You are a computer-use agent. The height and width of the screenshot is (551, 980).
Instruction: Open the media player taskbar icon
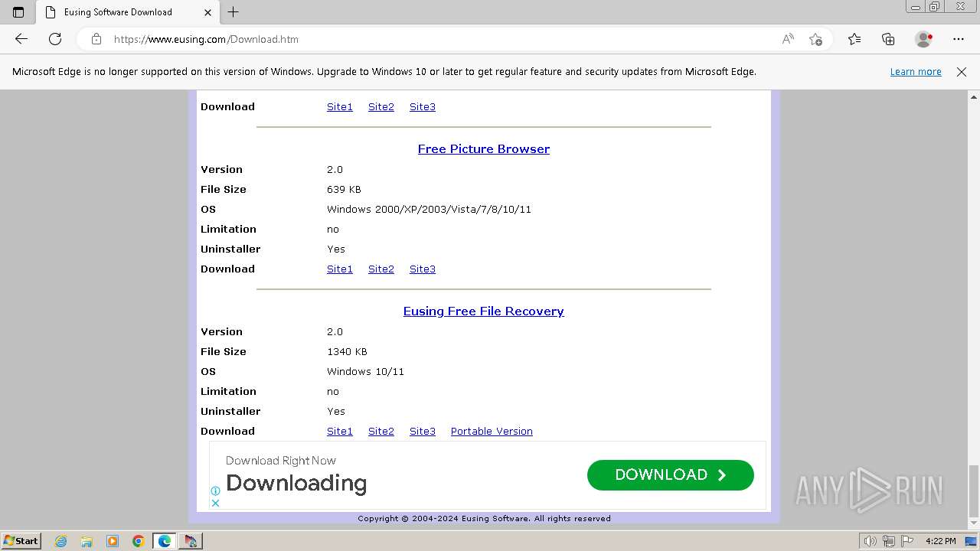[113, 541]
